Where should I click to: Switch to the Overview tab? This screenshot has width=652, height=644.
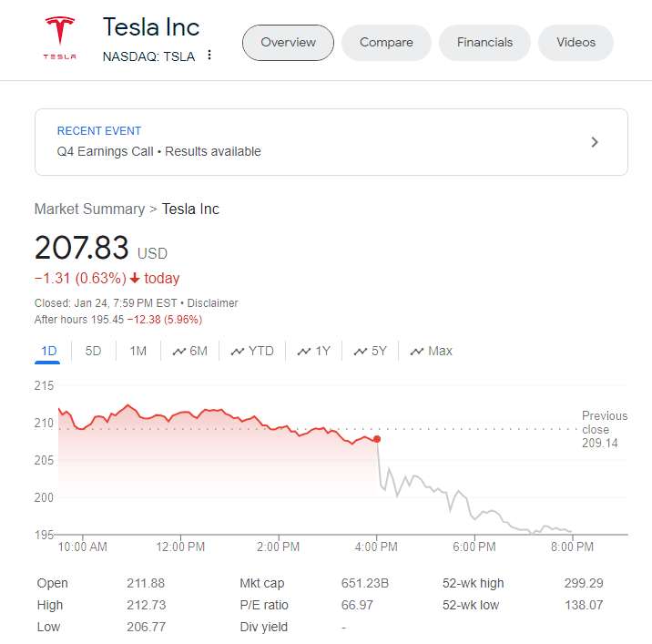[x=288, y=43]
